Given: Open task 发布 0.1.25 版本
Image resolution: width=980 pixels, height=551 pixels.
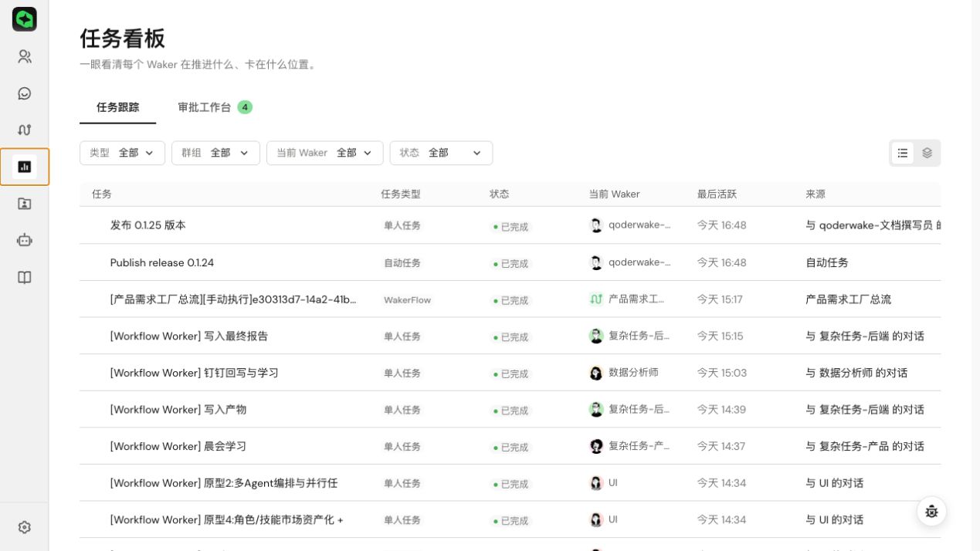Looking at the screenshot, I should pyautogui.click(x=148, y=225).
